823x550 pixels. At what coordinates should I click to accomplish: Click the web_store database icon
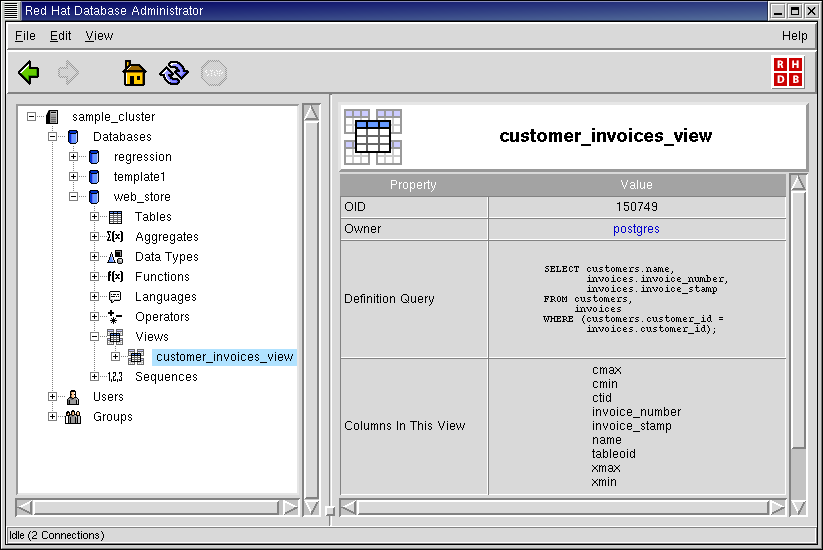(x=94, y=197)
